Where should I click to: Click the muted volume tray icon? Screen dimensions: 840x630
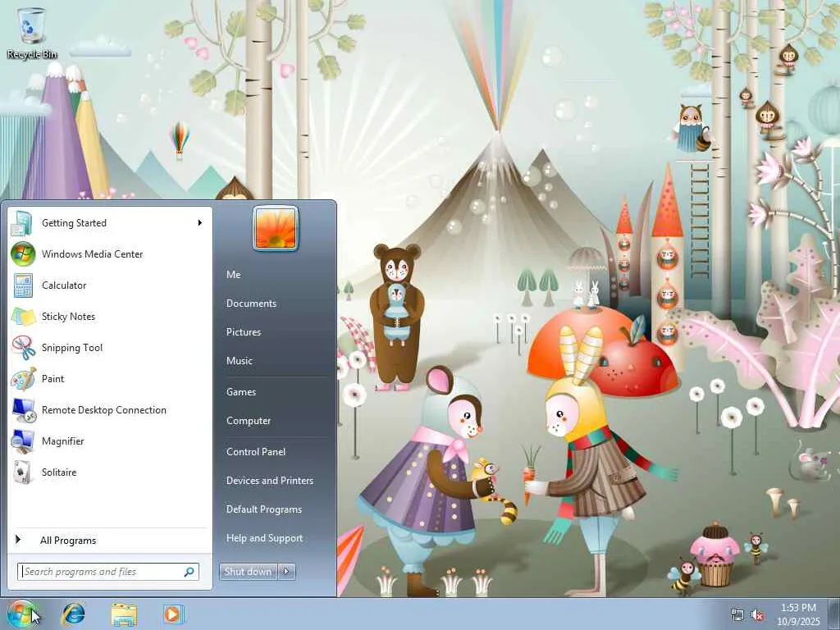pyautogui.click(x=757, y=615)
